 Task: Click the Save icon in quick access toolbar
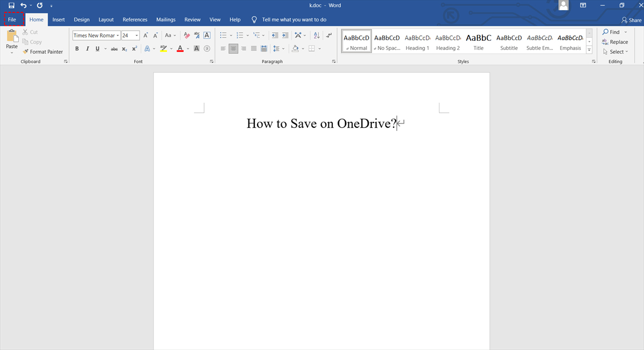[x=11, y=5]
